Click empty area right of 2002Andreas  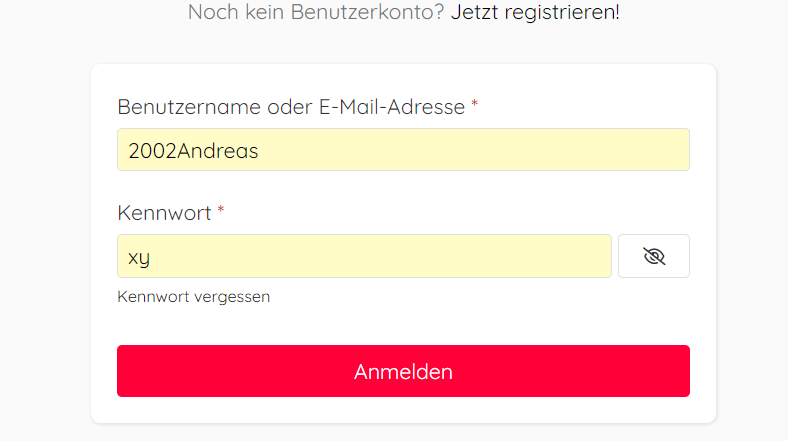point(480,150)
